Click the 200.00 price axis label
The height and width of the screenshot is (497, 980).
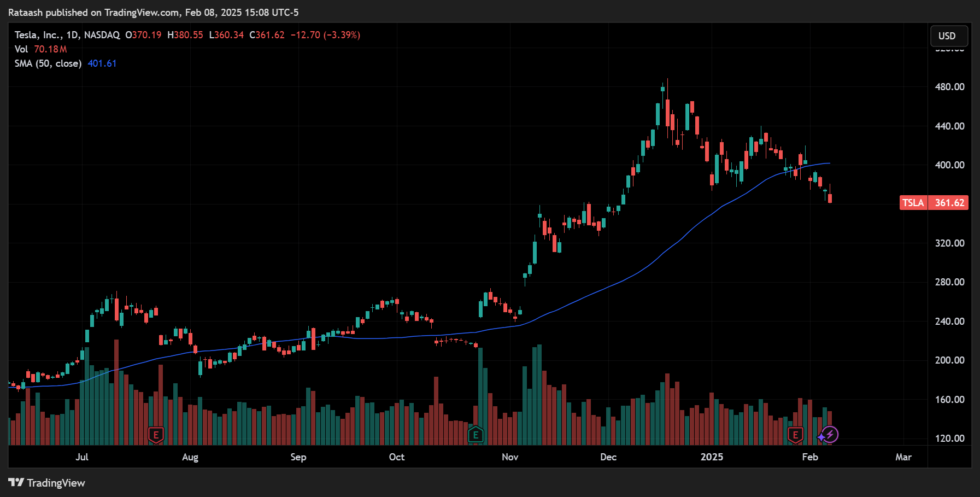pyautogui.click(x=949, y=360)
